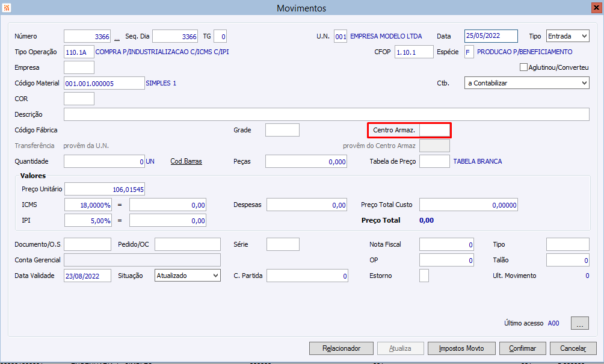
Task: Click the ICMS percentage field
Action: [x=88, y=205]
